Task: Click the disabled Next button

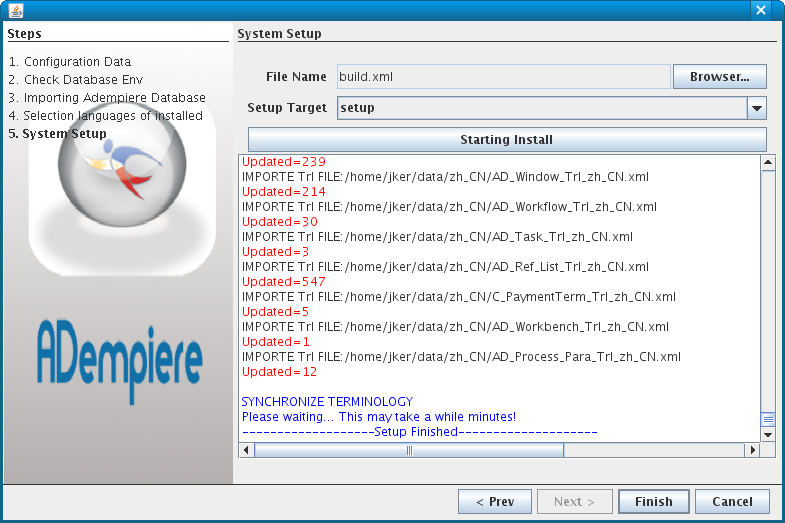Action: (575, 501)
